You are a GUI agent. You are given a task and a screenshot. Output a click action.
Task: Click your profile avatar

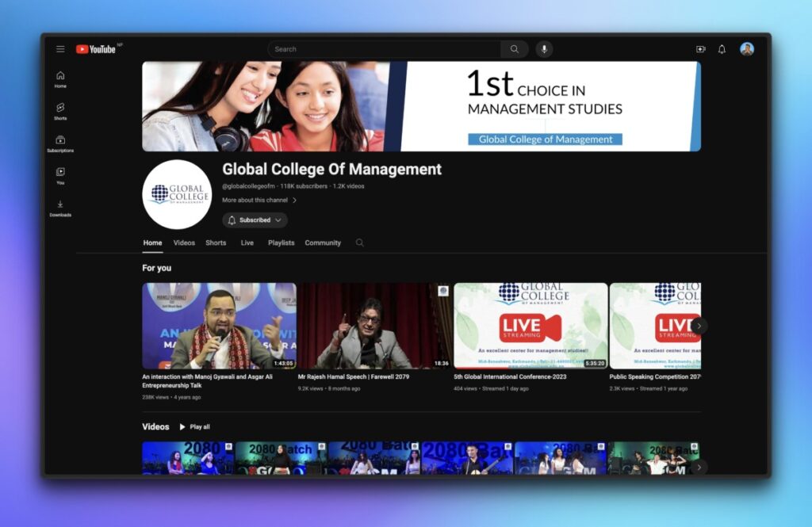(x=746, y=48)
